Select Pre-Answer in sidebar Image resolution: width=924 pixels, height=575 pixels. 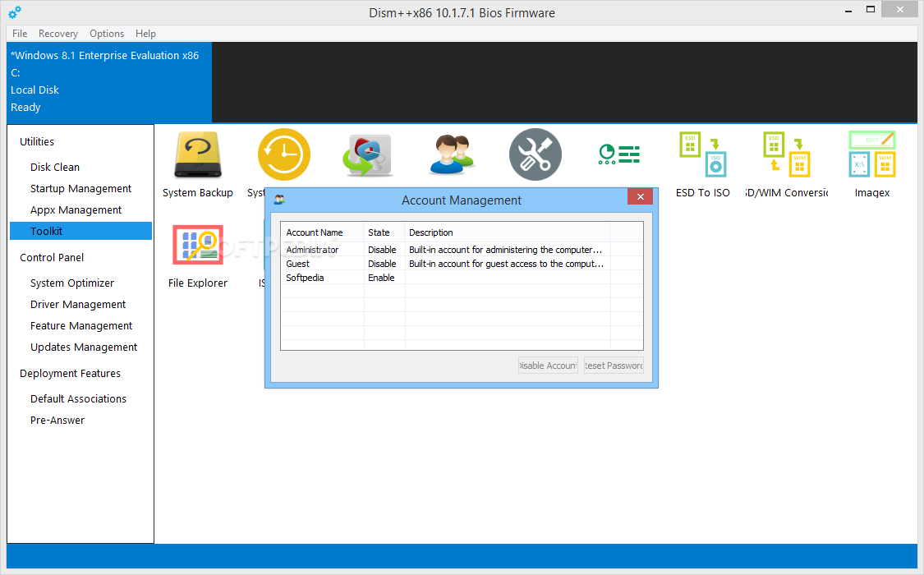(57, 420)
